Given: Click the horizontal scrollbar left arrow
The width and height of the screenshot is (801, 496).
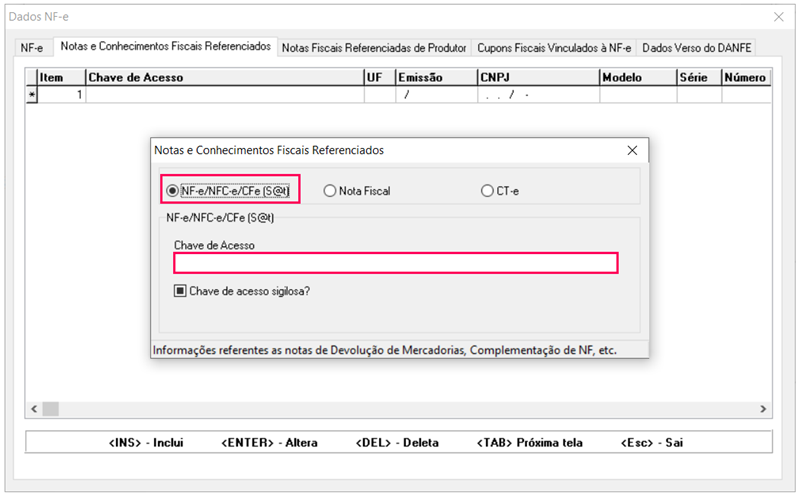Looking at the screenshot, I should click(x=34, y=409).
